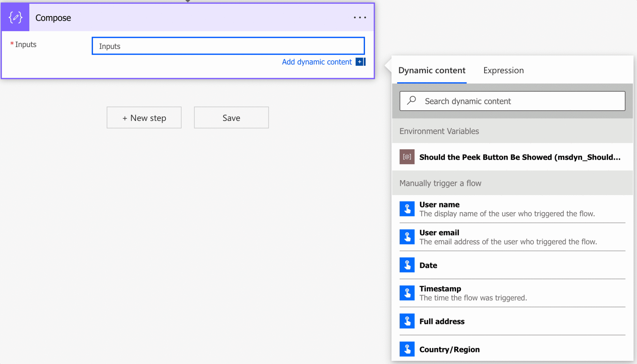Click the Country/Region trigger icon
Image resolution: width=637 pixels, height=364 pixels.
point(407,349)
